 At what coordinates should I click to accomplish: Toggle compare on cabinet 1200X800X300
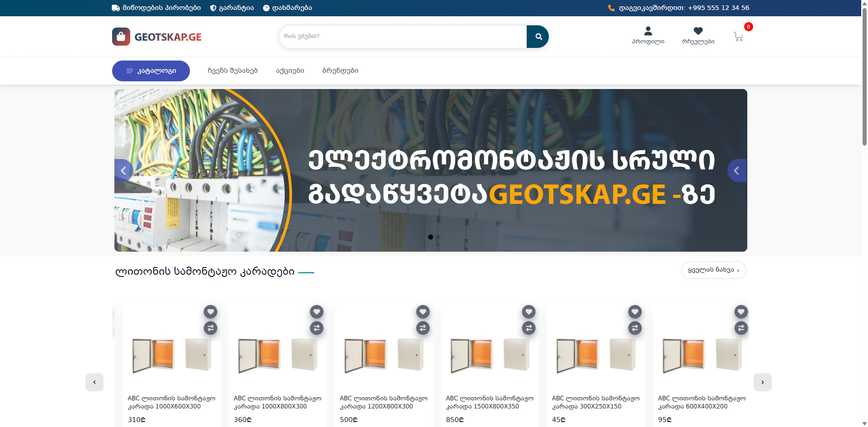(x=422, y=328)
